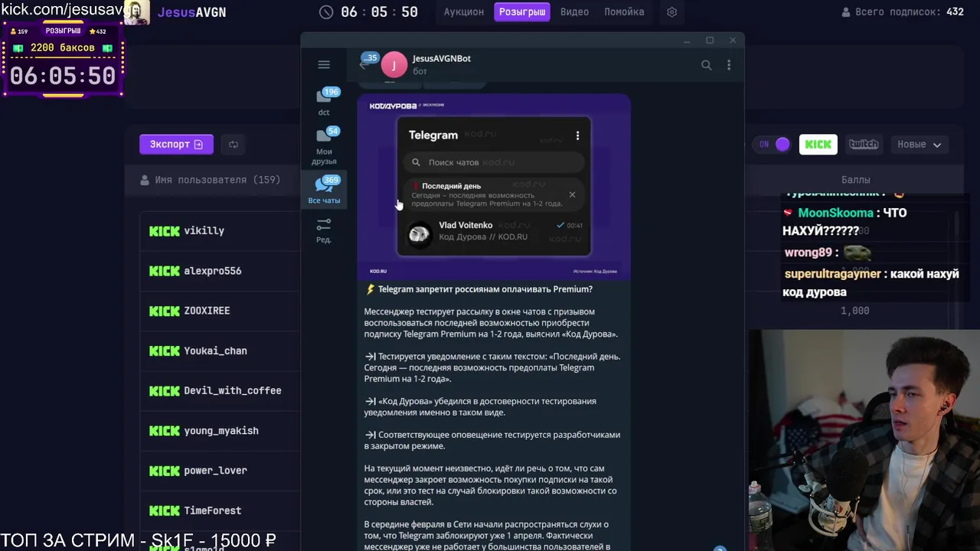Viewport: 980px width, 551px height.
Task: Click the KICK icon beside TimeForest
Action: [x=165, y=510]
